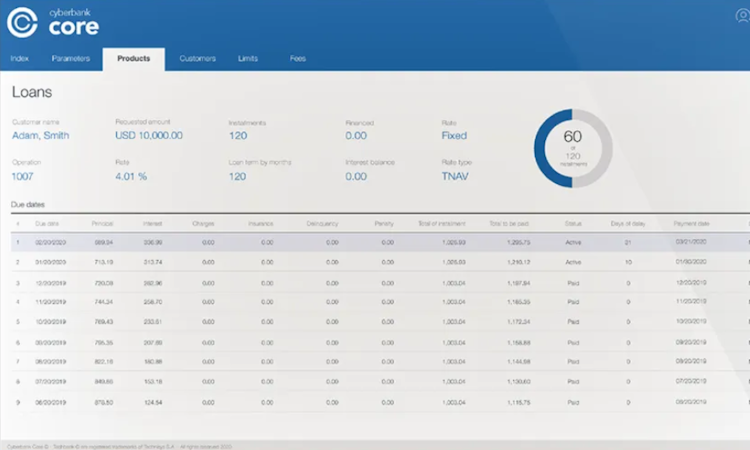Click the TNAV rate type value
Image resolution: width=750 pixels, height=450 pixels.
click(455, 176)
